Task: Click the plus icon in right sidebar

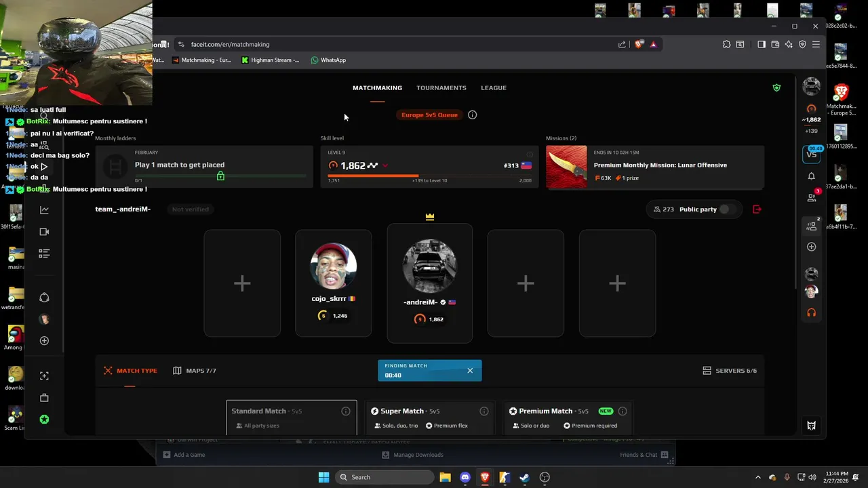Action: 811,247
